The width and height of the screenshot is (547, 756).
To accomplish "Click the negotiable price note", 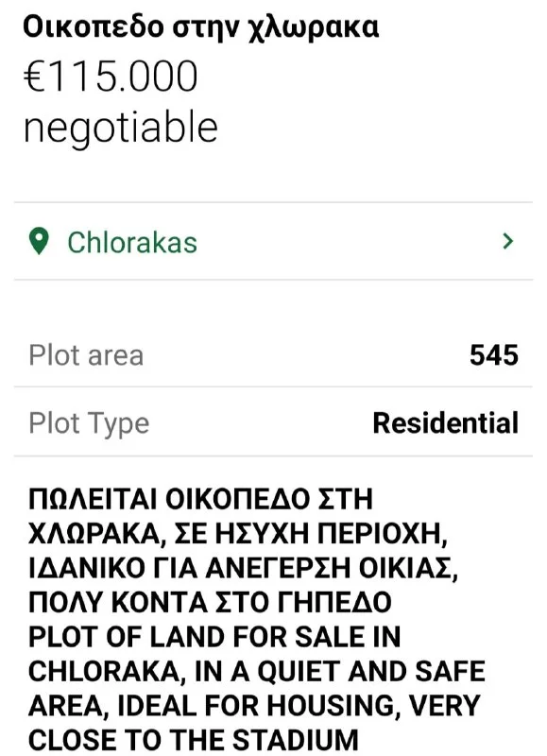I will click(x=121, y=128).
